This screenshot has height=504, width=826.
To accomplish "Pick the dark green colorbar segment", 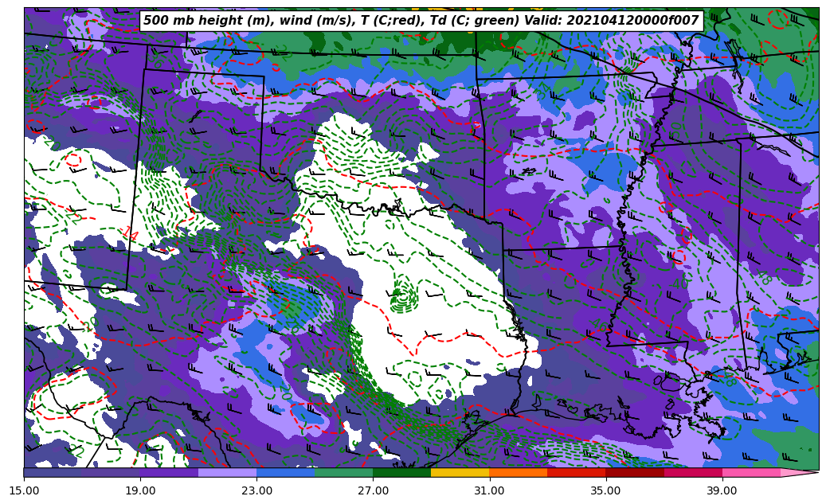I will click(401, 472).
